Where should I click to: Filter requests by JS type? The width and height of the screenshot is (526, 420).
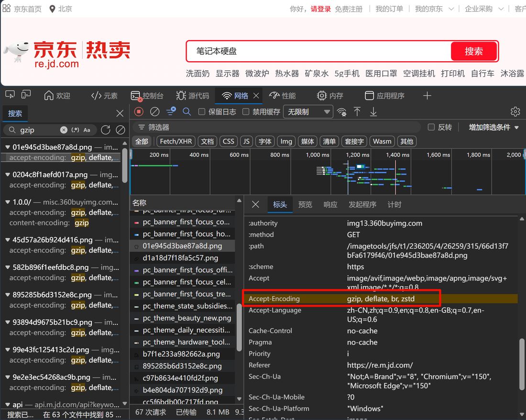click(x=246, y=141)
